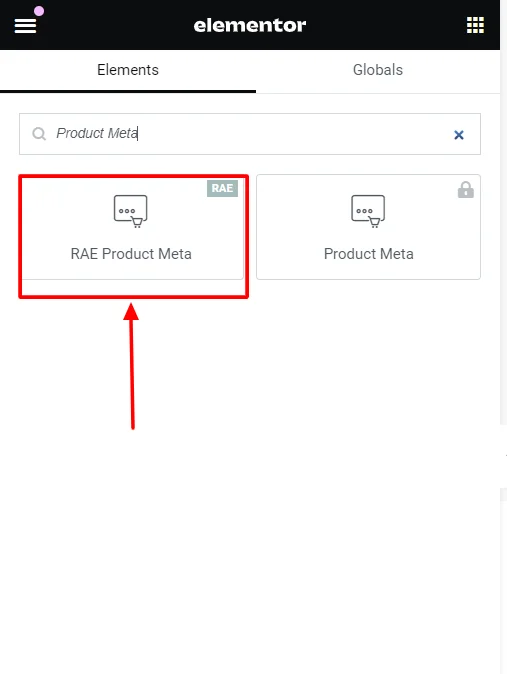Select the RAE Product Meta widget
Viewport: 507px width, 674px height.
coord(132,227)
